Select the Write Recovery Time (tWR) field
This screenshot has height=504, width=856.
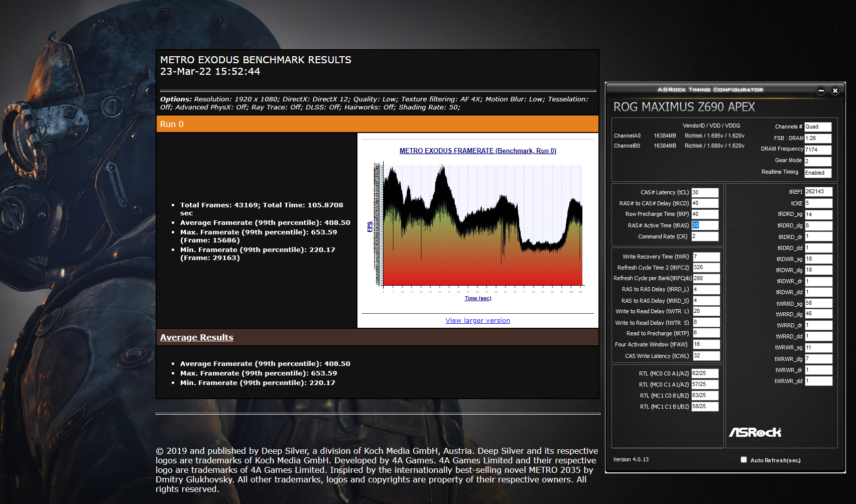coord(706,257)
